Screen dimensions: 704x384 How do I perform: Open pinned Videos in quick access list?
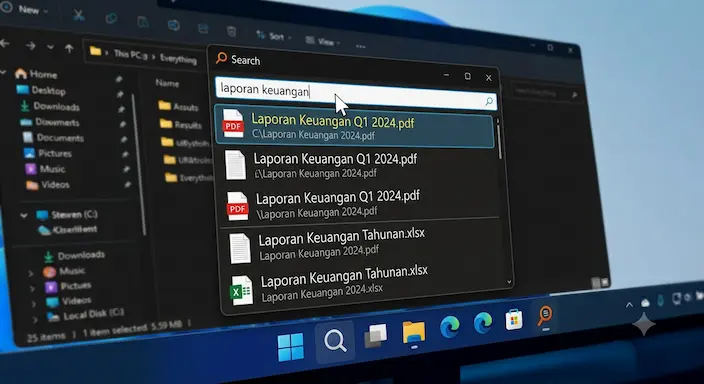[48, 185]
